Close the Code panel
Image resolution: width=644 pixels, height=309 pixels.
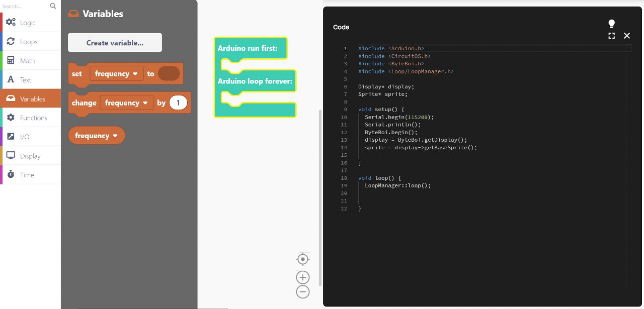point(627,36)
